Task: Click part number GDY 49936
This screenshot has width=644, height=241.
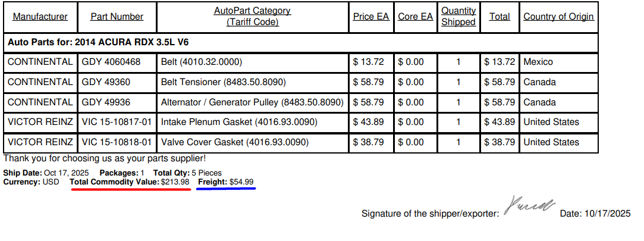Action: coord(105,102)
